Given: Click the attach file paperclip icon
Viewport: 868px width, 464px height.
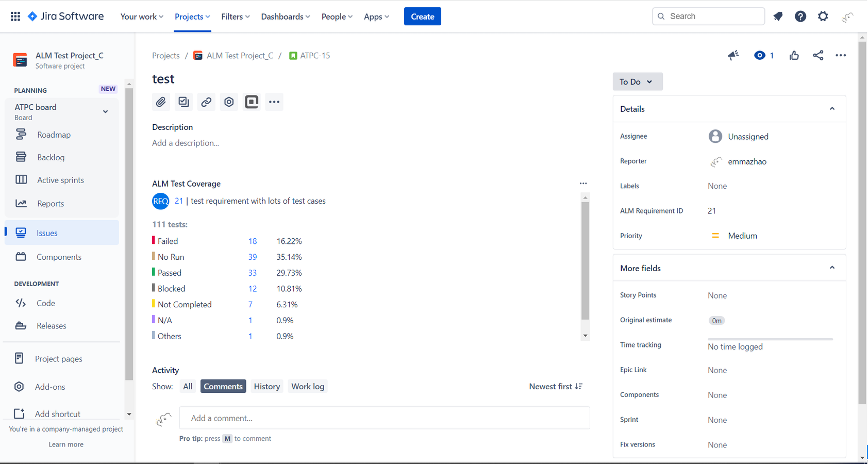Looking at the screenshot, I should 161,102.
